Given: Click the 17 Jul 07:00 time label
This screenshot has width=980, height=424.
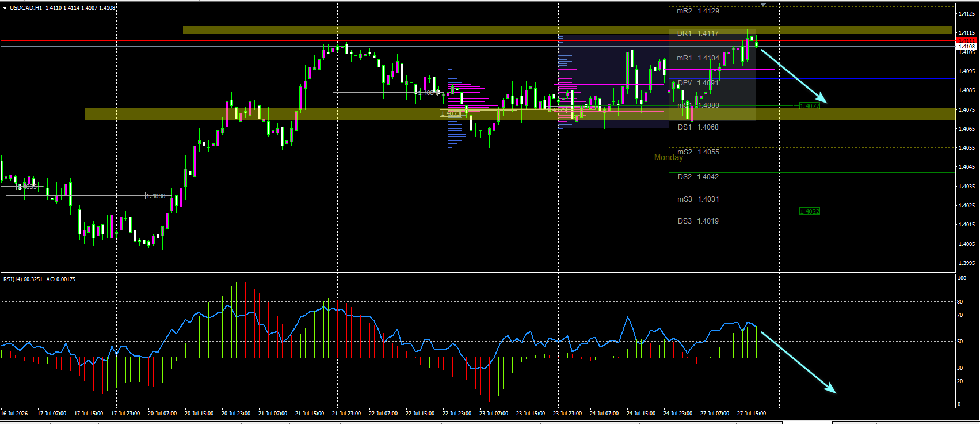Looking at the screenshot, I should click(x=52, y=414).
